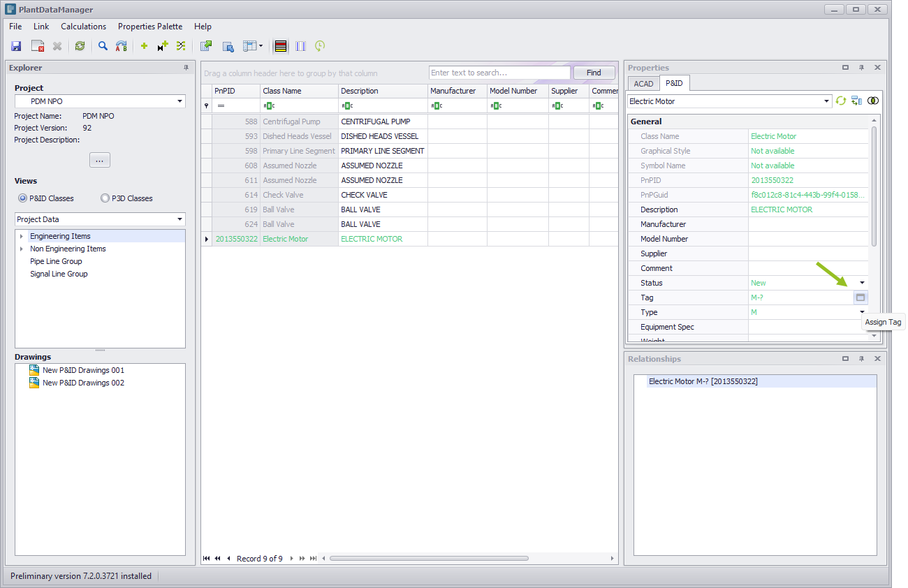Maximize the Relationships panel
908x588 pixels.
(x=845, y=359)
